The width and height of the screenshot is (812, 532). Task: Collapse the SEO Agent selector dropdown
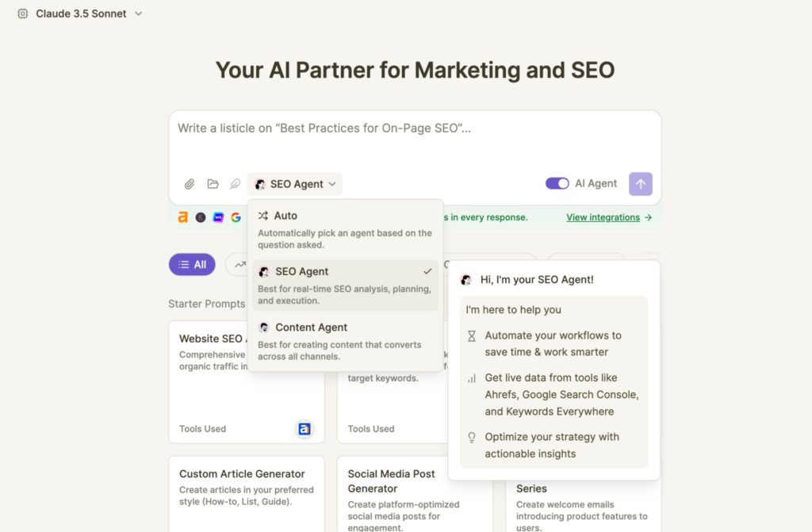pyautogui.click(x=295, y=184)
